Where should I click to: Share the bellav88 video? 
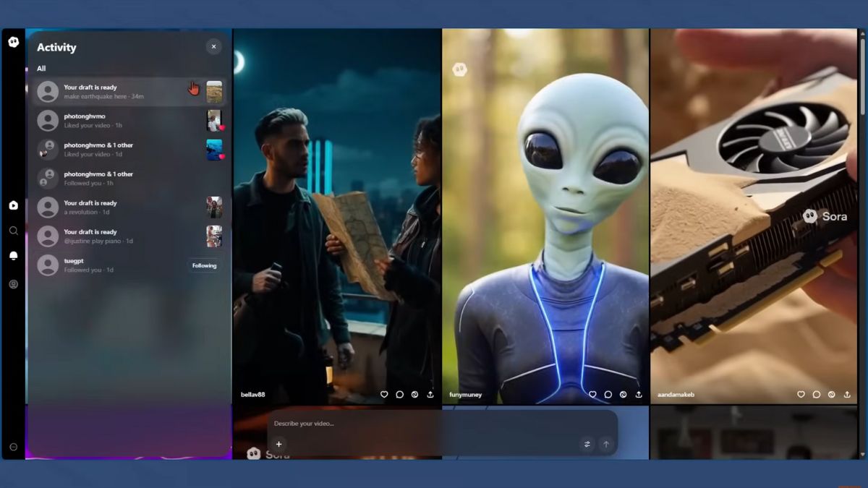pos(430,395)
